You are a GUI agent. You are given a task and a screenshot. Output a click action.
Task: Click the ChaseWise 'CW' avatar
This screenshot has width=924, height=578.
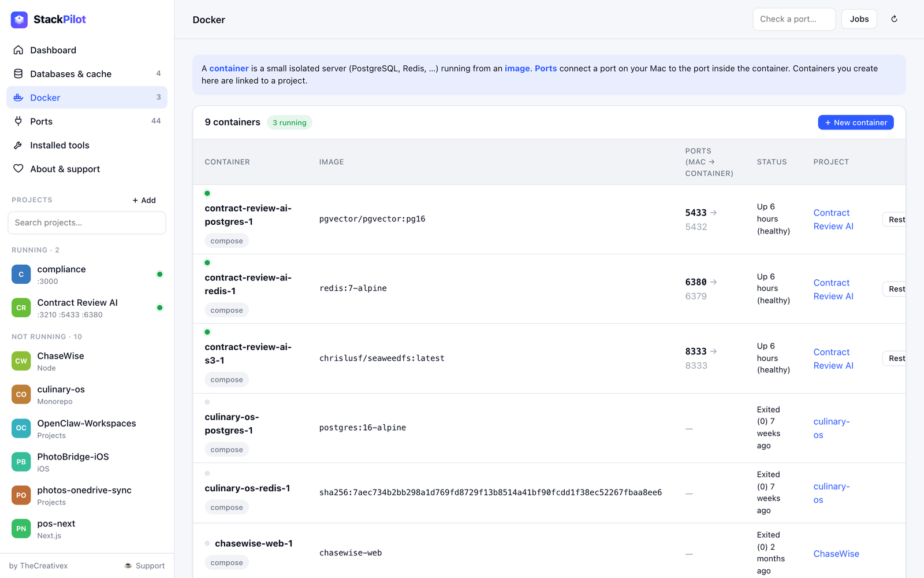21,361
